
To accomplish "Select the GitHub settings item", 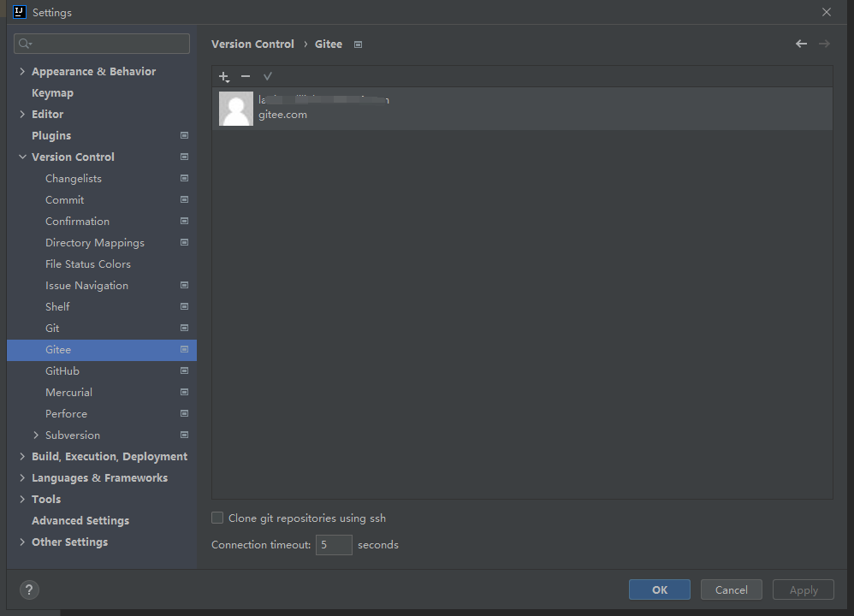I will coord(62,371).
